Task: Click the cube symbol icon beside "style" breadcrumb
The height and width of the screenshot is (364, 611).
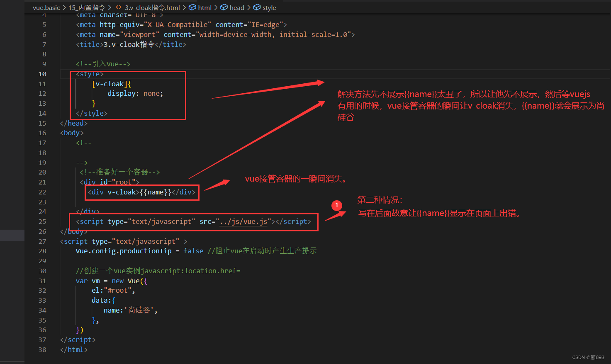Action: coord(256,7)
